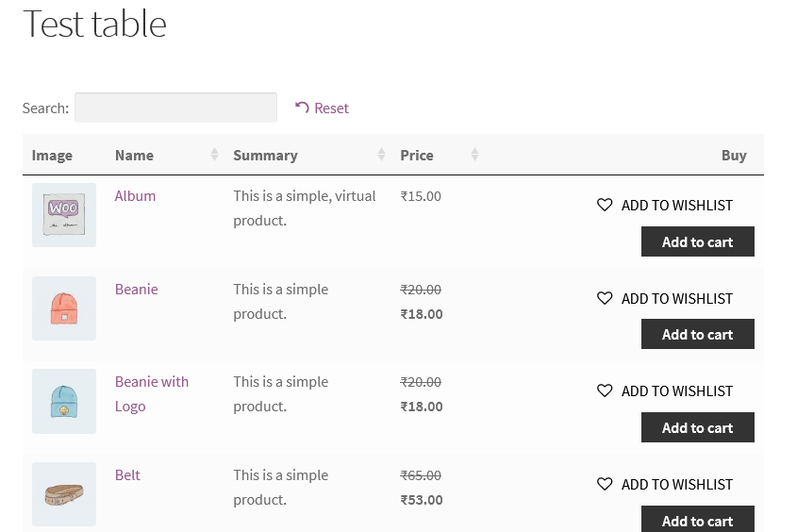Open the Album product link
Viewport: 797px width, 532px height.
point(135,196)
